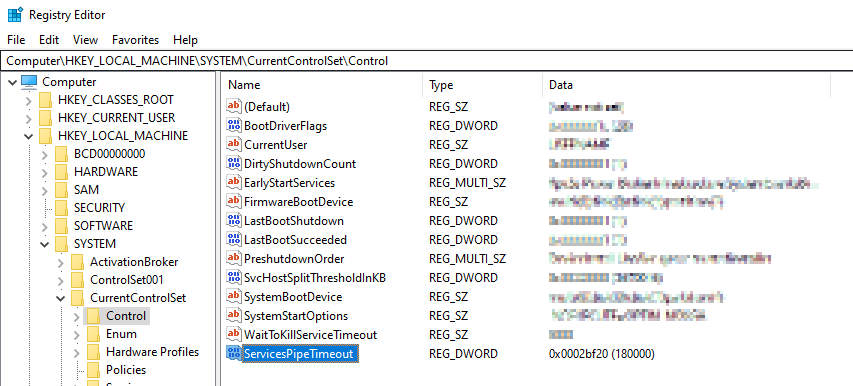
Task: Open the View menu
Action: click(85, 40)
